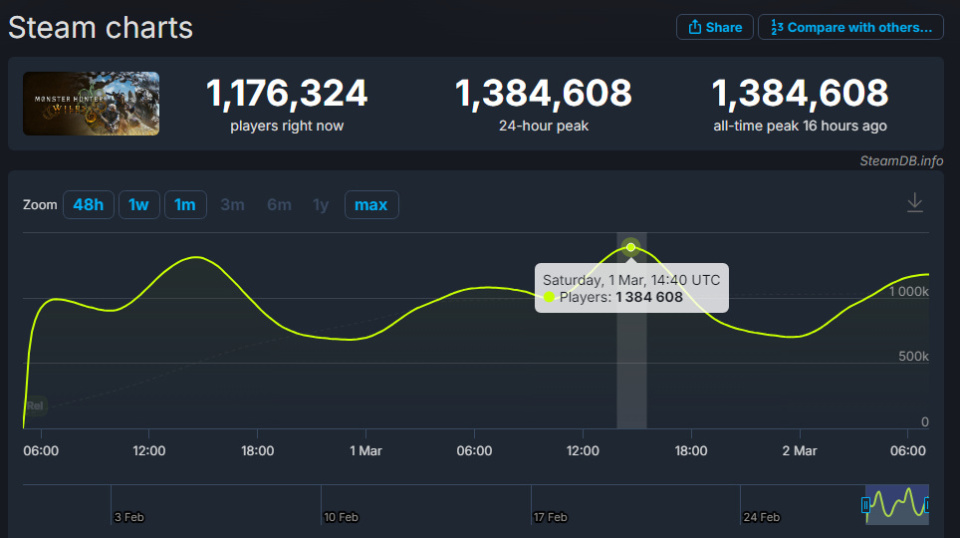Click the 10 Feb navigator label
Screen dimensions: 960x538
pos(340,517)
